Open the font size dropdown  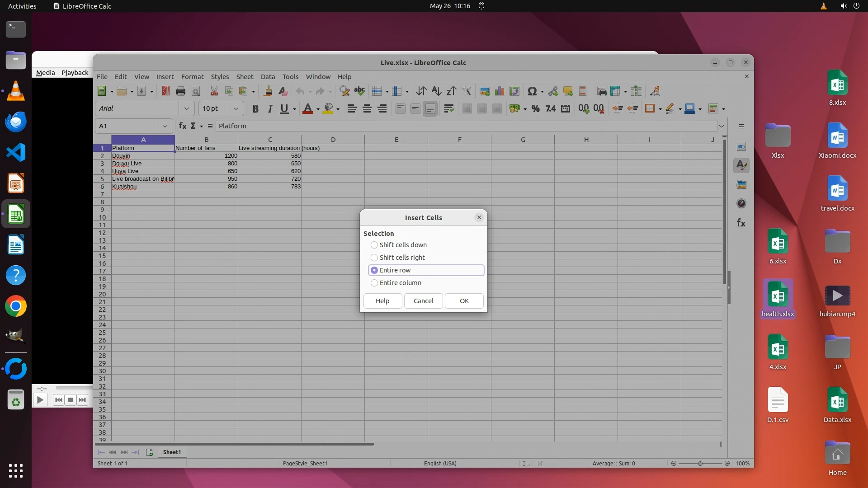(x=236, y=108)
